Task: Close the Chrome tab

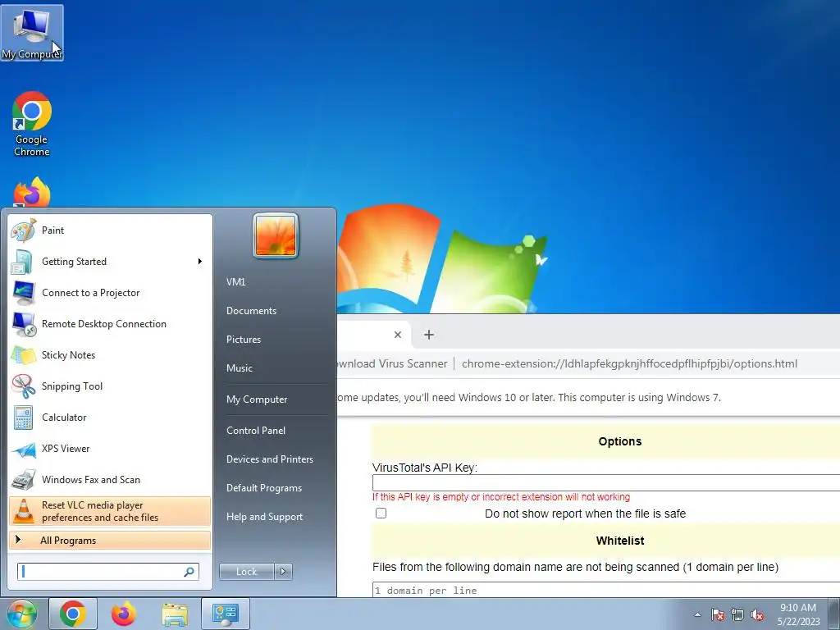Action: [398, 335]
